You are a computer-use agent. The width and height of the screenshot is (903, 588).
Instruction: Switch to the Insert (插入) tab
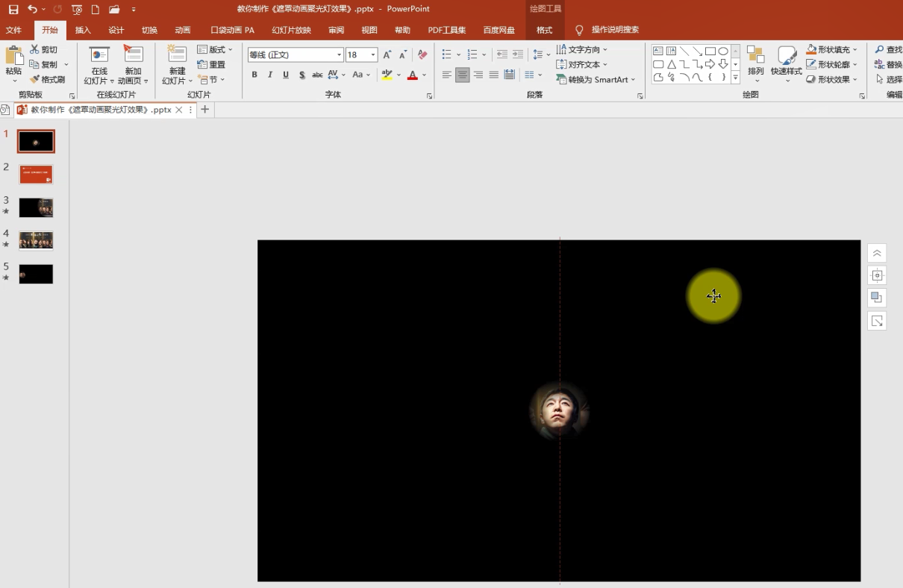pos(83,30)
